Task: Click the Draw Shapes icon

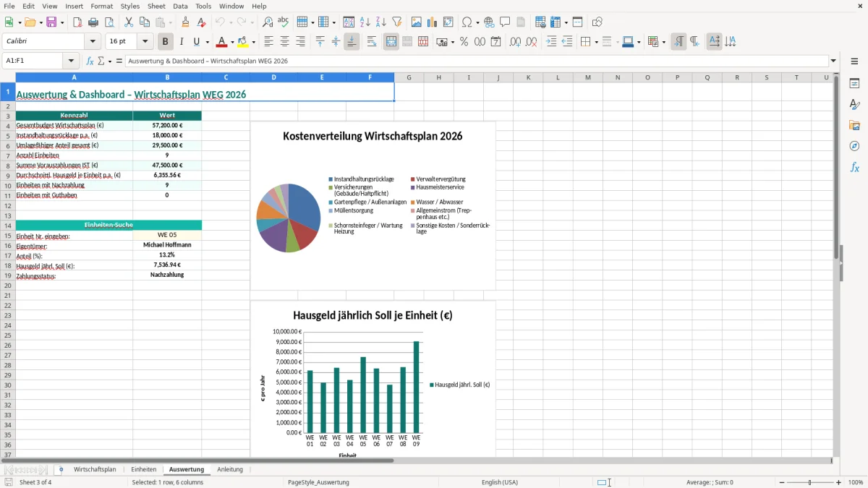Action: click(597, 22)
